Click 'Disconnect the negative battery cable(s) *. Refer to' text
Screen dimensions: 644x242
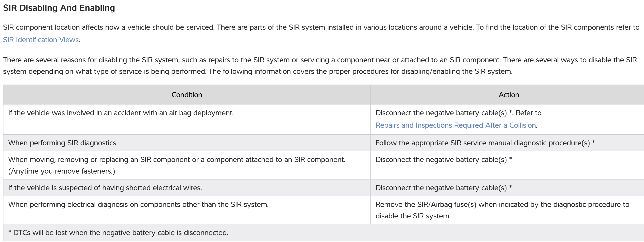pos(458,113)
